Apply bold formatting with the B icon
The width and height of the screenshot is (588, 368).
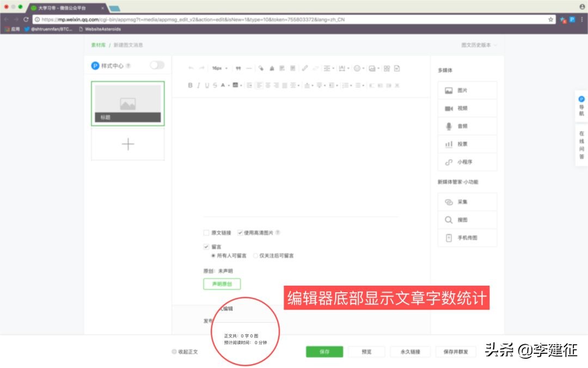[x=189, y=85]
